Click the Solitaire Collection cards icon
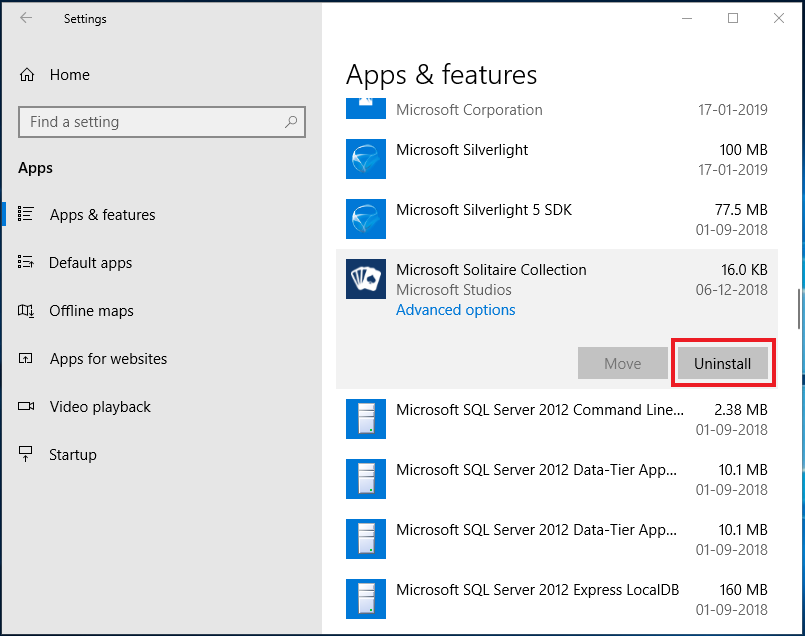The image size is (805, 636). (366, 279)
